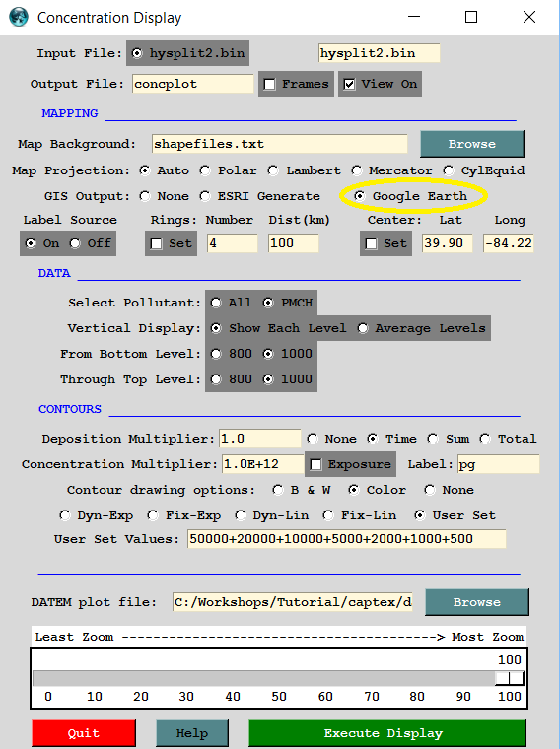560x749 pixels.
Task: Click the User Set Values field
Action: coord(346,539)
